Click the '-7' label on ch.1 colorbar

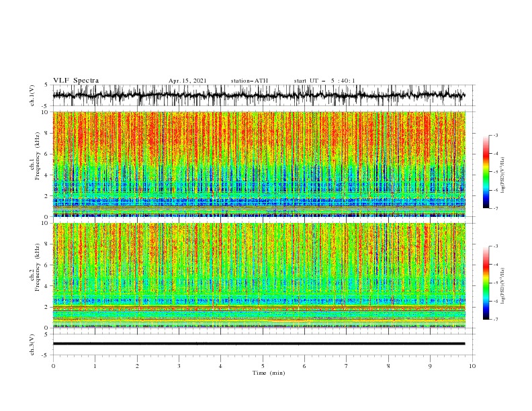coord(495,208)
